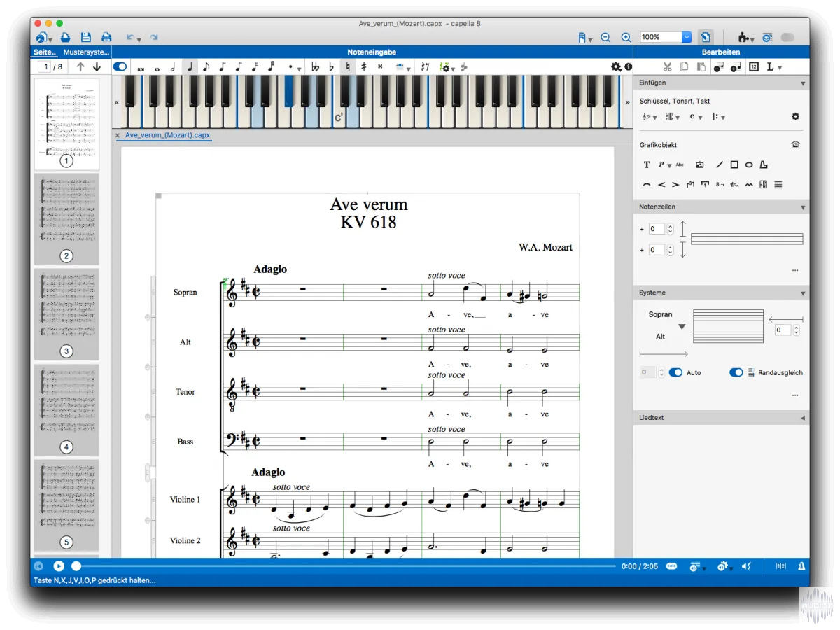This screenshot has height=630, width=840.
Task: Open page 2 thumbnail
Action: coord(66,218)
